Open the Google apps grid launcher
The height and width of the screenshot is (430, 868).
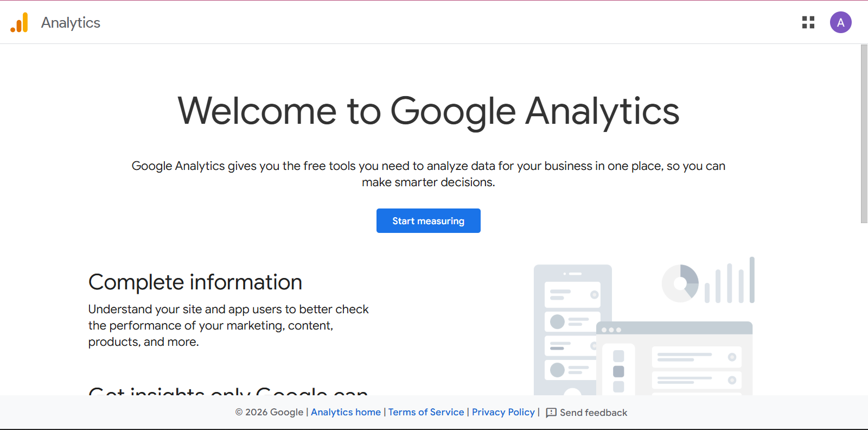pos(808,22)
